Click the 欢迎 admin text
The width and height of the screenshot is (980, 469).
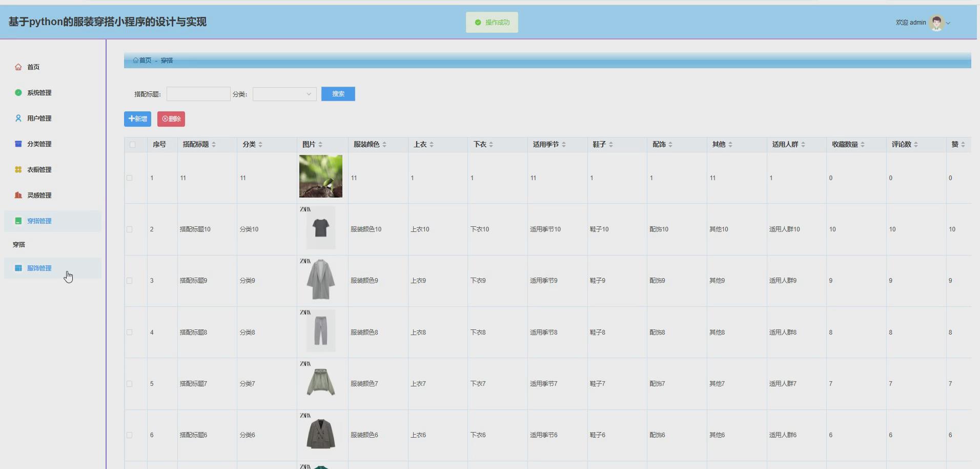(911, 23)
